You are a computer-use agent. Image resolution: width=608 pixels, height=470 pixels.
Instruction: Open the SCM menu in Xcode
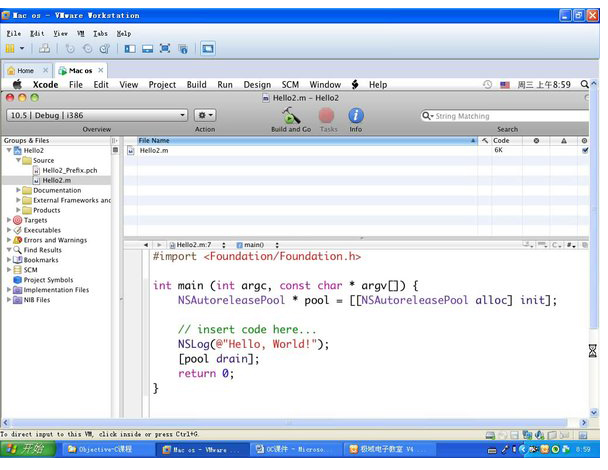pyautogui.click(x=290, y=85)
